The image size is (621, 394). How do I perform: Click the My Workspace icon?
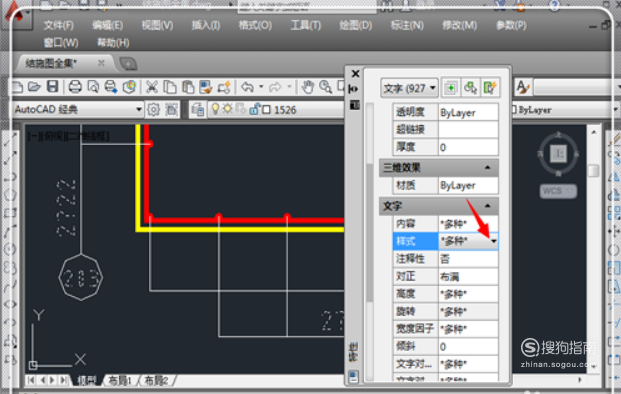pyautogui.click(x=171, y=109)
